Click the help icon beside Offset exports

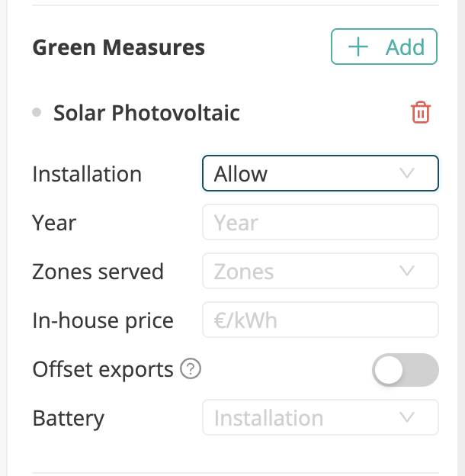point(191,370)
